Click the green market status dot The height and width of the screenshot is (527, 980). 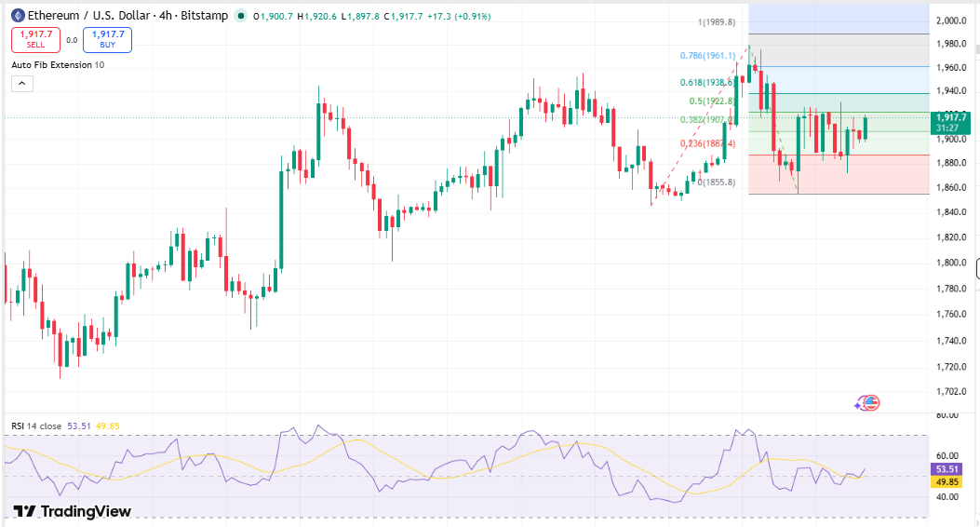[240, 16]
